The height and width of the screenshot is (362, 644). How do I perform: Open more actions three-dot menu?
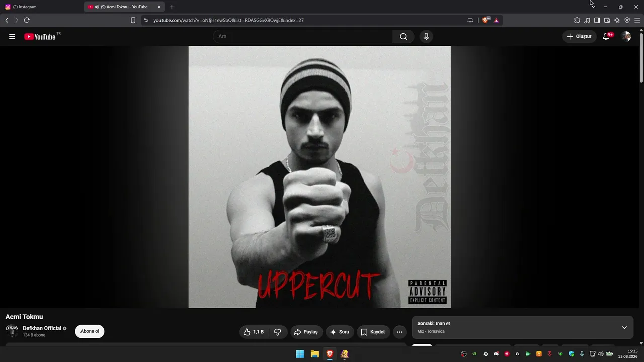(x=399, y=332)
